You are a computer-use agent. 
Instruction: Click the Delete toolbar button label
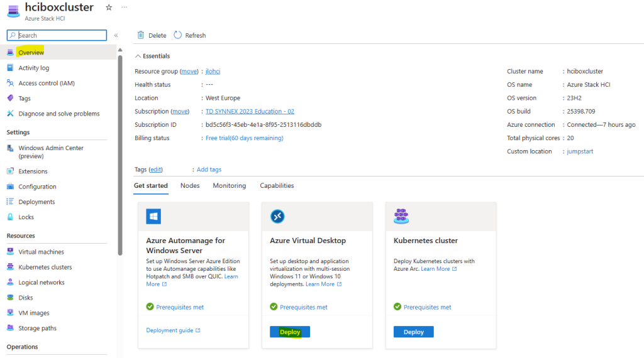(157, 35)
